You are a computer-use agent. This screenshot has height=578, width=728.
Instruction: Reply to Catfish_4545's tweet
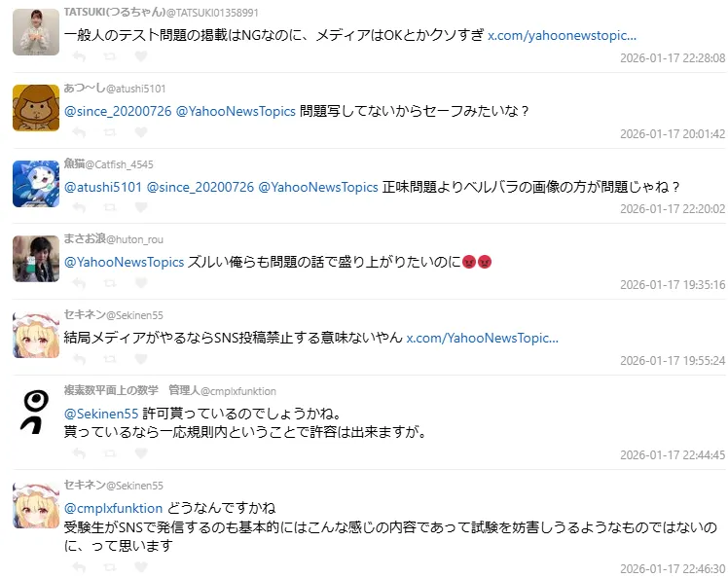(x=79, y=207)
